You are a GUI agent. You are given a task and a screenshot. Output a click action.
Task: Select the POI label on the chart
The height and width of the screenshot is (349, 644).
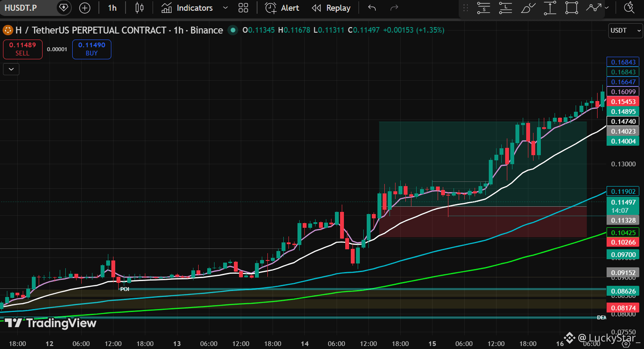(x=125, y=289)
